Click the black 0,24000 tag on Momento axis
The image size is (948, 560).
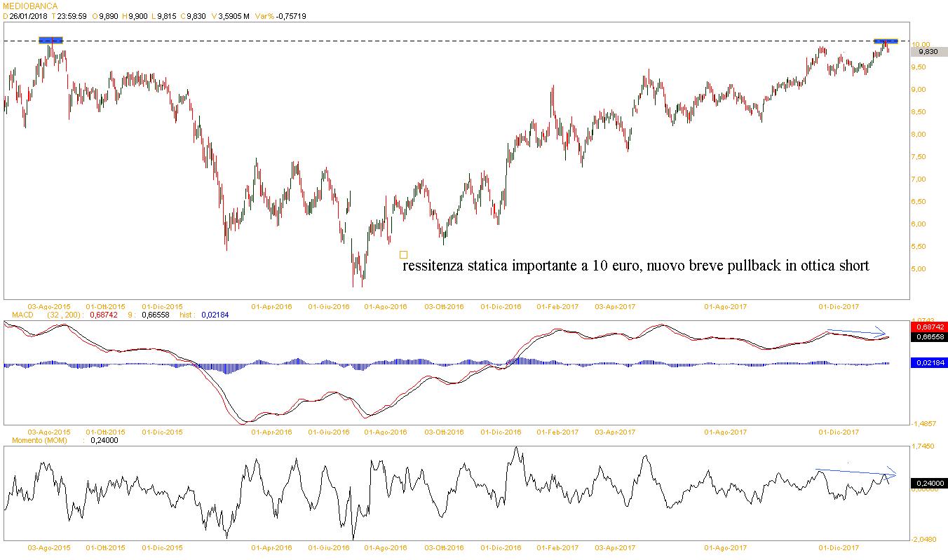coord(928,483)
